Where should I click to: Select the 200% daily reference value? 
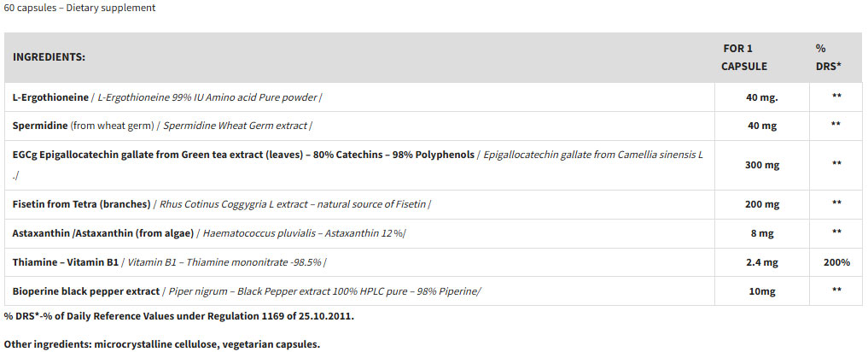[836, 262]
